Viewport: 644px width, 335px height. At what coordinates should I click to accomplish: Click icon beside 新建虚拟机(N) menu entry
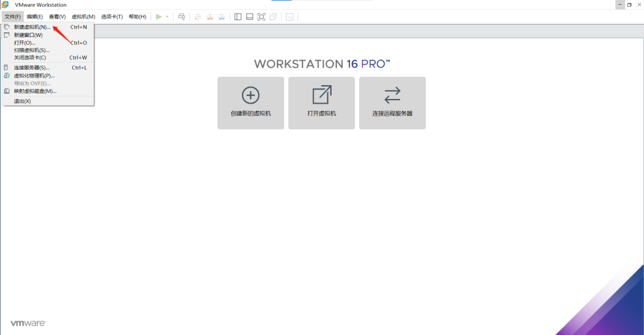[7, 27]
